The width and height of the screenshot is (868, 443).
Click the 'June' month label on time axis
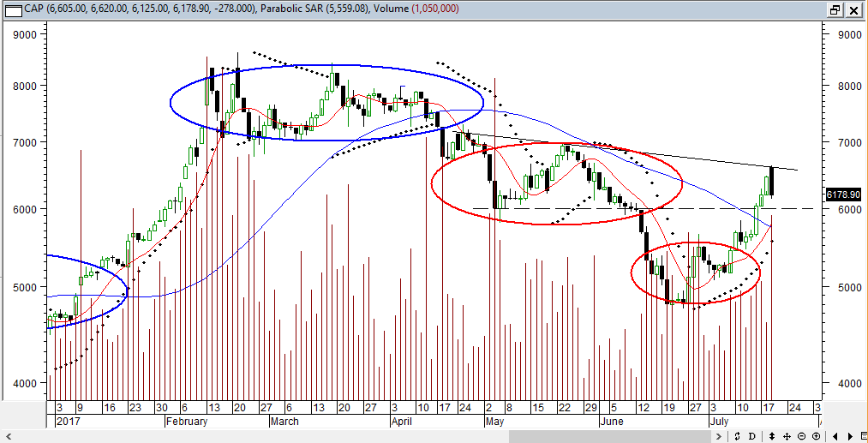tap(612, 422)
